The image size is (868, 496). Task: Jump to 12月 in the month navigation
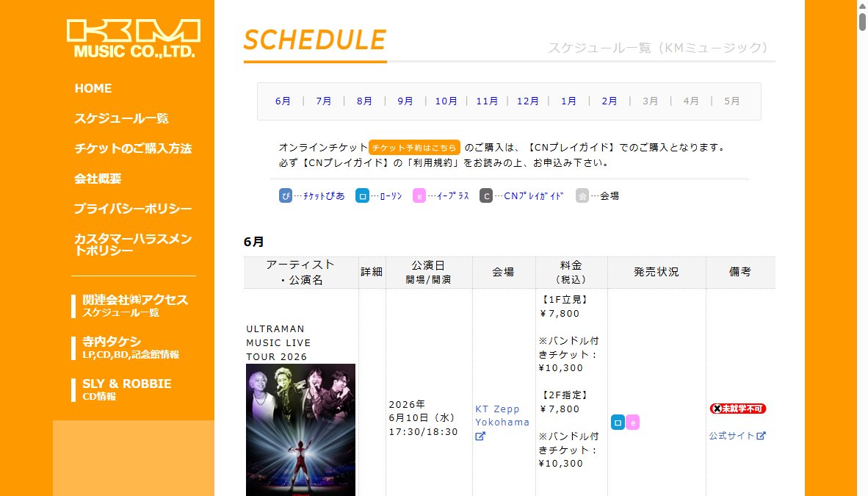click(x=528, y=101)
